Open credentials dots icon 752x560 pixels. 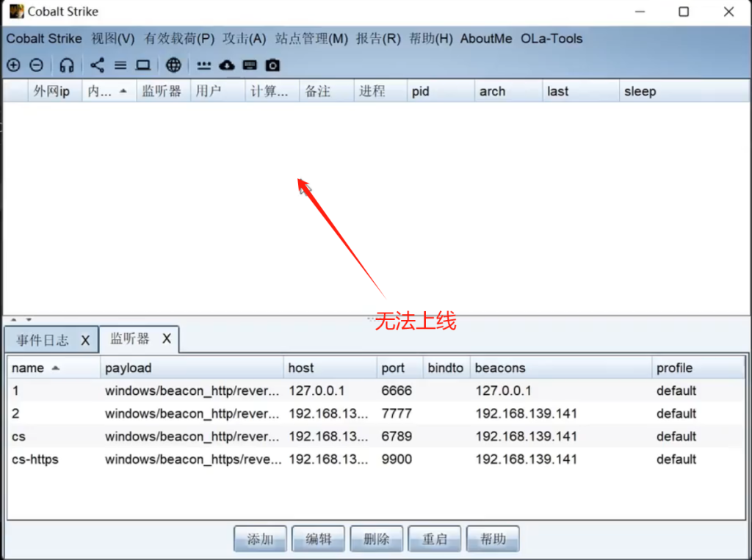point(204,65)
